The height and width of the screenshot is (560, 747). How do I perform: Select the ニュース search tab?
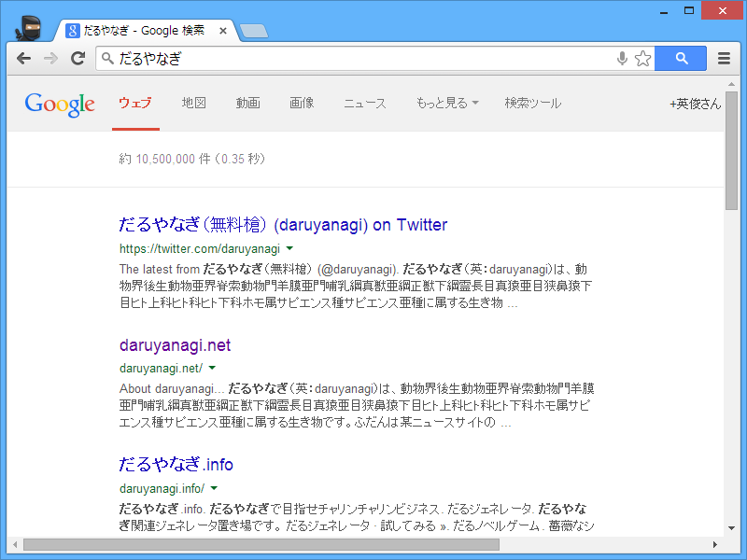pos(365,103)
